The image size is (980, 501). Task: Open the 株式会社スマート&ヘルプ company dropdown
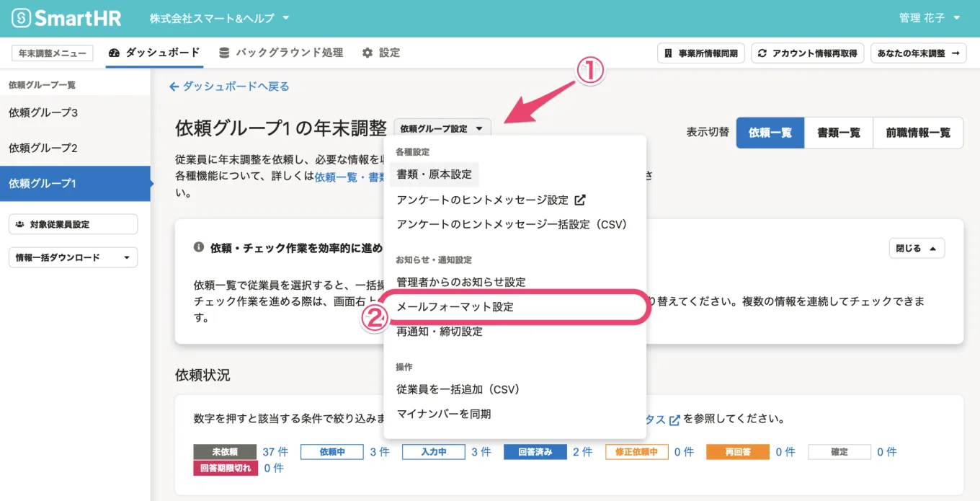219,18
